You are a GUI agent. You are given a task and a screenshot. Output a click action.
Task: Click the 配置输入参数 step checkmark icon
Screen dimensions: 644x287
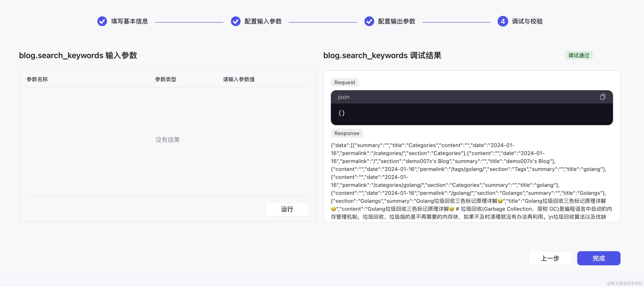coord(236,21)
